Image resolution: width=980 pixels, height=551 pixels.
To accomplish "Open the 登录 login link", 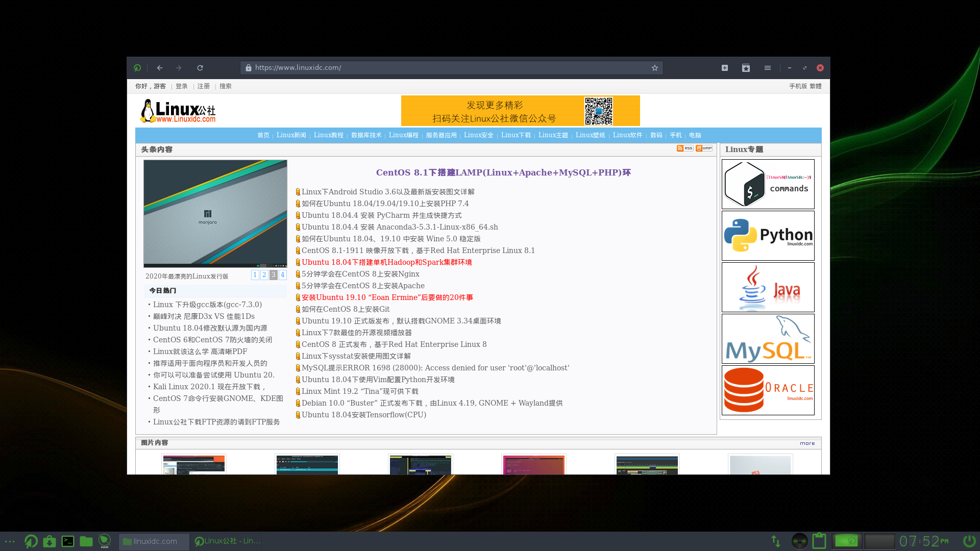I will click(182, 86).
